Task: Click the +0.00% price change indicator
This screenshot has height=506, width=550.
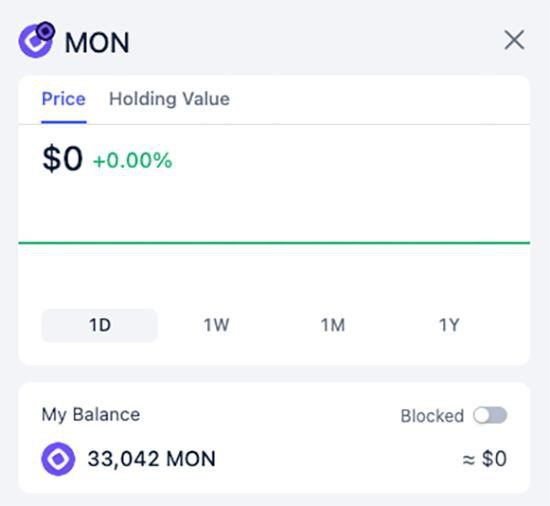Action: (x=133, y=161)
